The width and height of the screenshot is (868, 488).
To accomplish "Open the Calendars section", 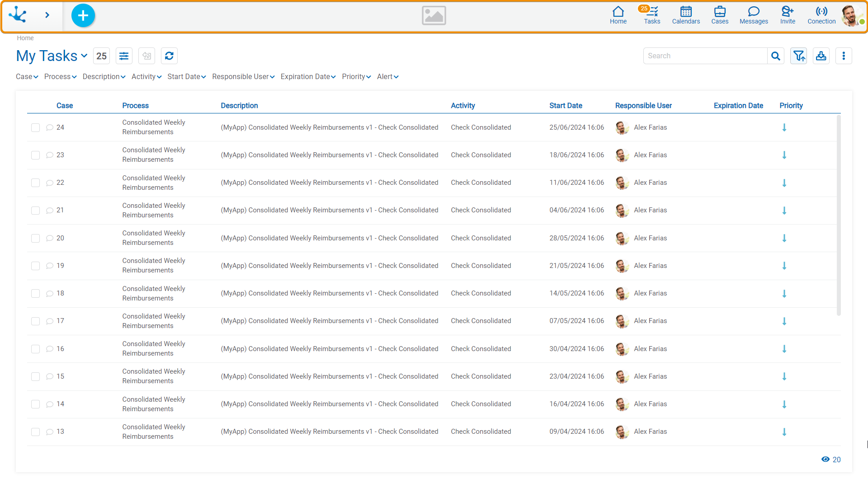I will 685,15.
